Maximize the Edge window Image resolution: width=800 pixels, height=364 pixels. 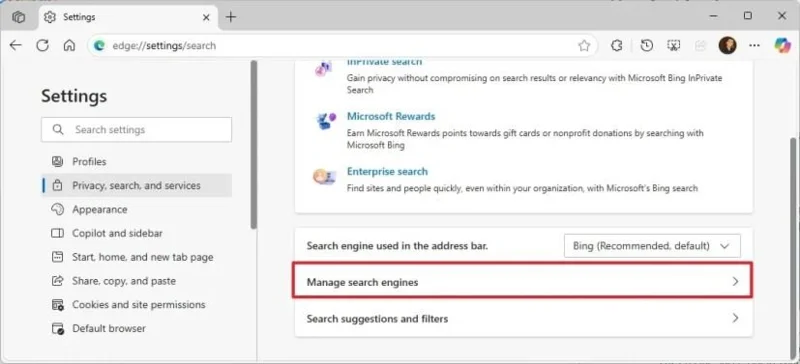tap(747, 16)
